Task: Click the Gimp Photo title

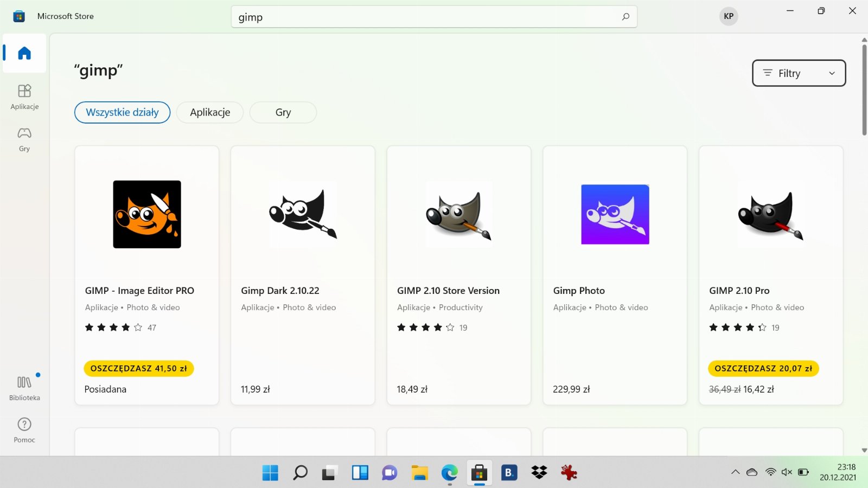Action: (579, 291)
